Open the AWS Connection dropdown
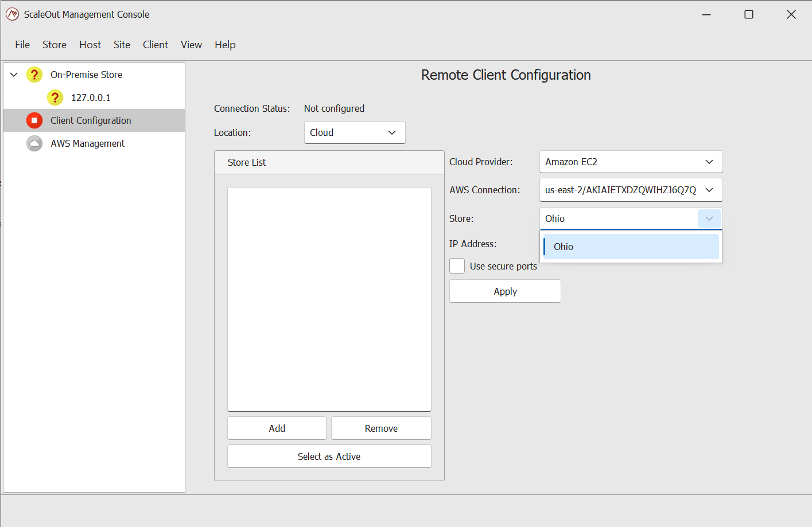 point(631,190)
